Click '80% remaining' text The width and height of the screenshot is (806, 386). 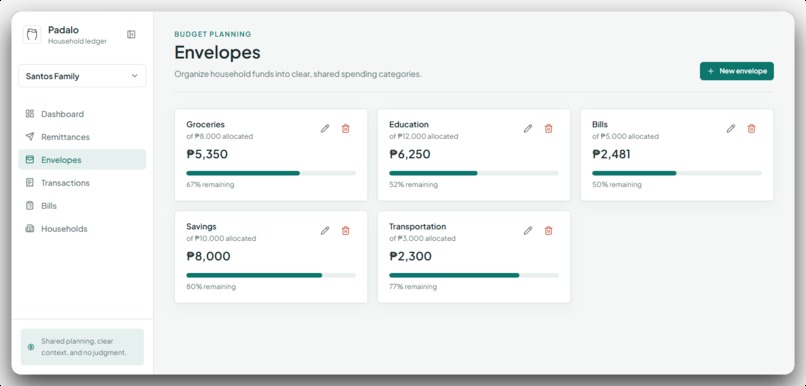211,287
